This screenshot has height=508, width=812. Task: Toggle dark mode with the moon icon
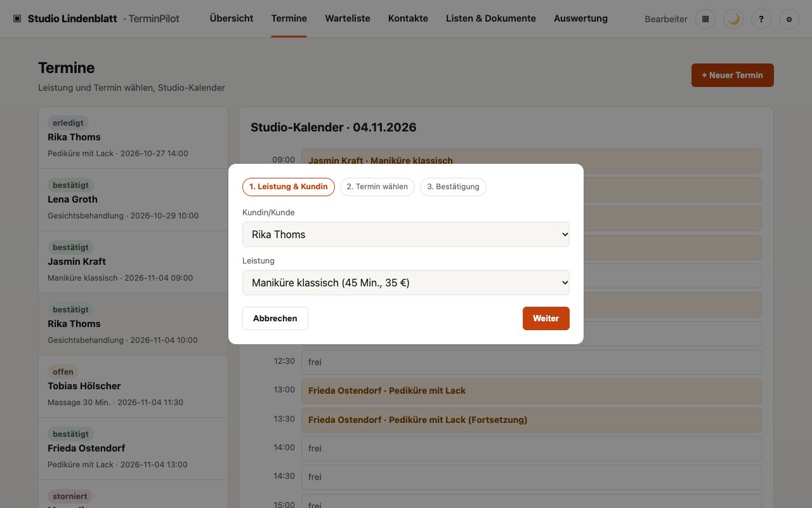pos(733,19)
